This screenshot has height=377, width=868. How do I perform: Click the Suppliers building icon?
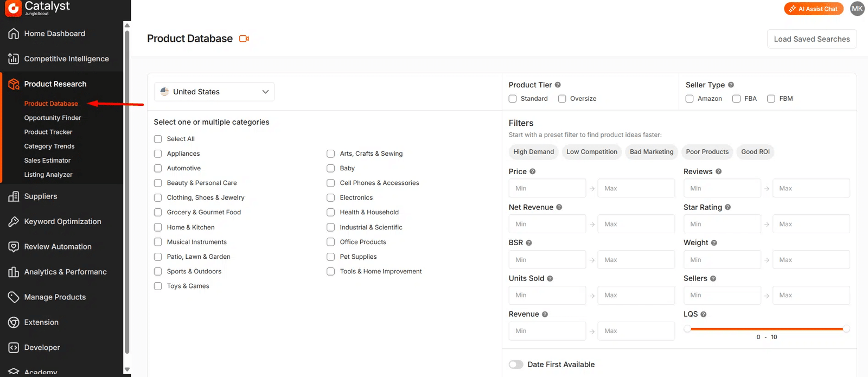tap(14, 196)
